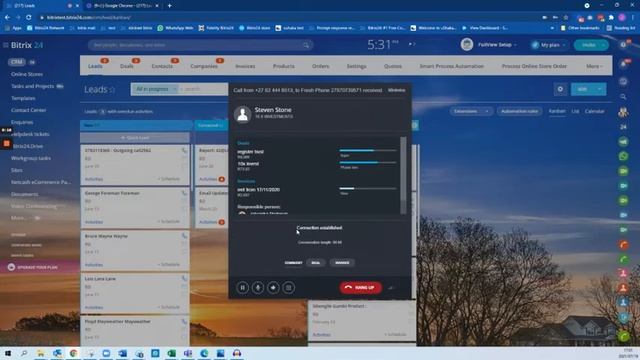Click the Invoice button in call window

(x=342, y=263)
